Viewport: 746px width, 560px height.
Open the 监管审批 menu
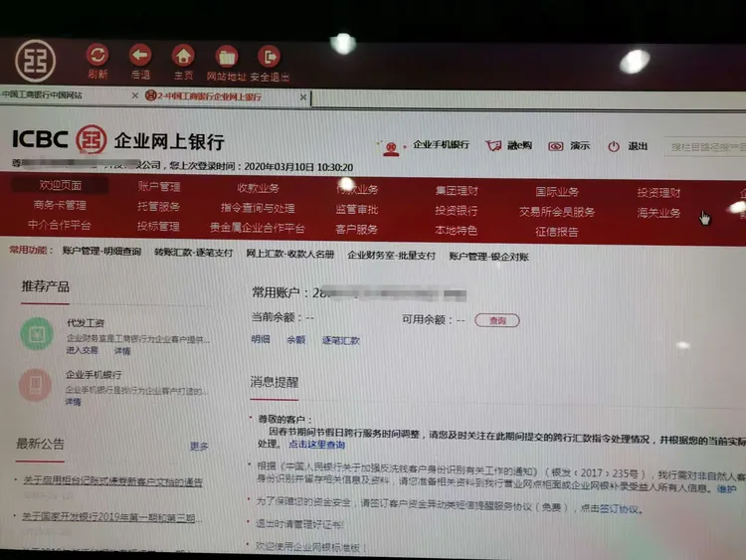[356, 209]
